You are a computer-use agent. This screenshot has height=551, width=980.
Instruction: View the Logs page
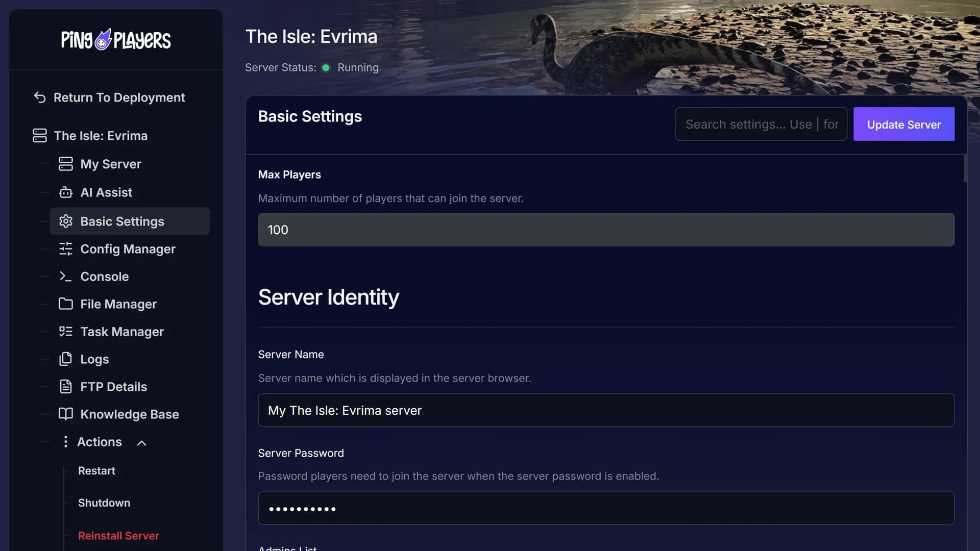point(94,359)
